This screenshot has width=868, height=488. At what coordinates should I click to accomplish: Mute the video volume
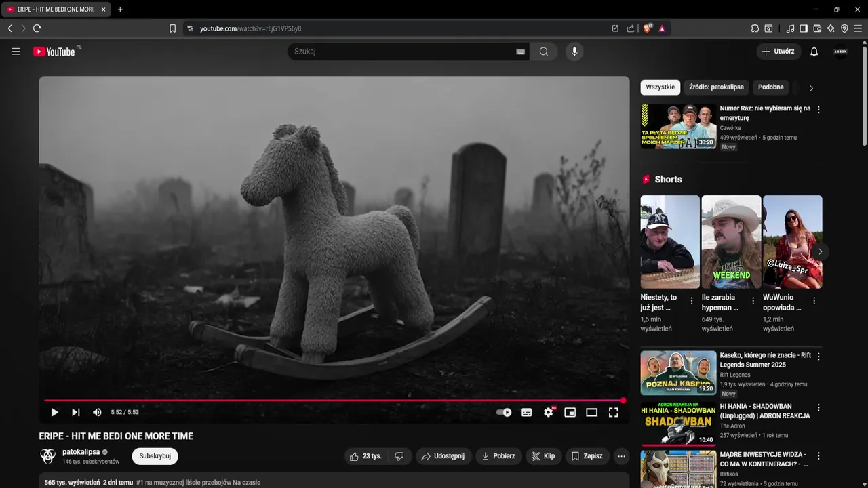(97, 412)
